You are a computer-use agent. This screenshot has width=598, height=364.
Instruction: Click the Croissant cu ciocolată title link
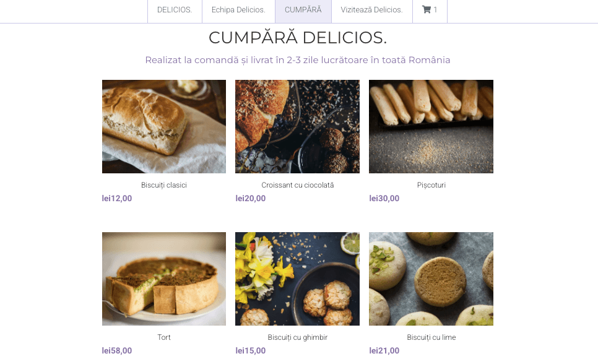298,185
